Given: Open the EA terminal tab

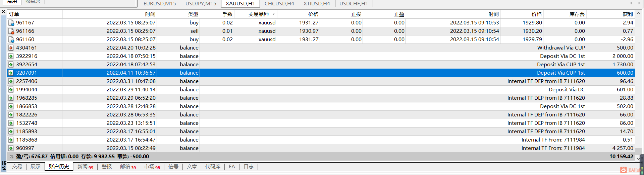Looking at the screenshot, I should click(x=232, y=167).
